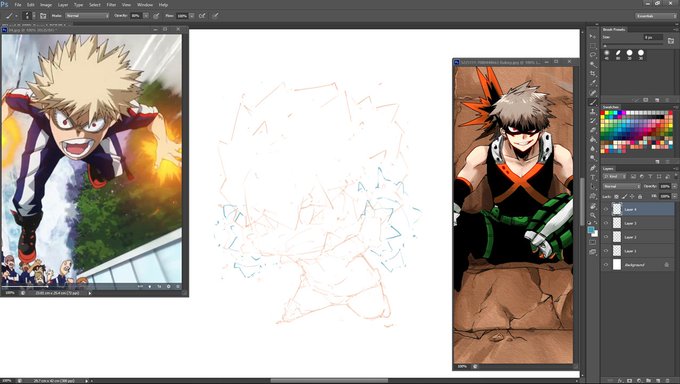This screenshot has height=384, width=680.
Task: Click the brush Size slider in Brush Presets
Action: [x=633, y=45]
